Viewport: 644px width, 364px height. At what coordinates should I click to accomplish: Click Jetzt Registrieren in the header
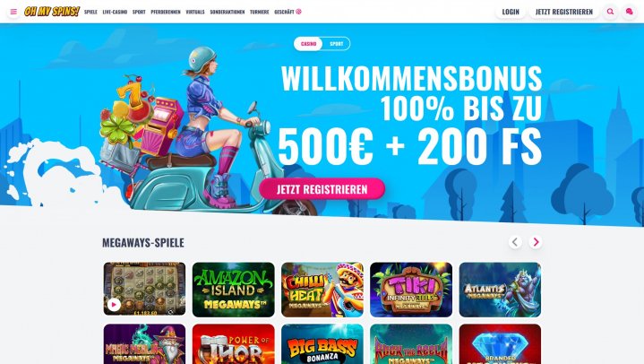click(x=564, y=12)
